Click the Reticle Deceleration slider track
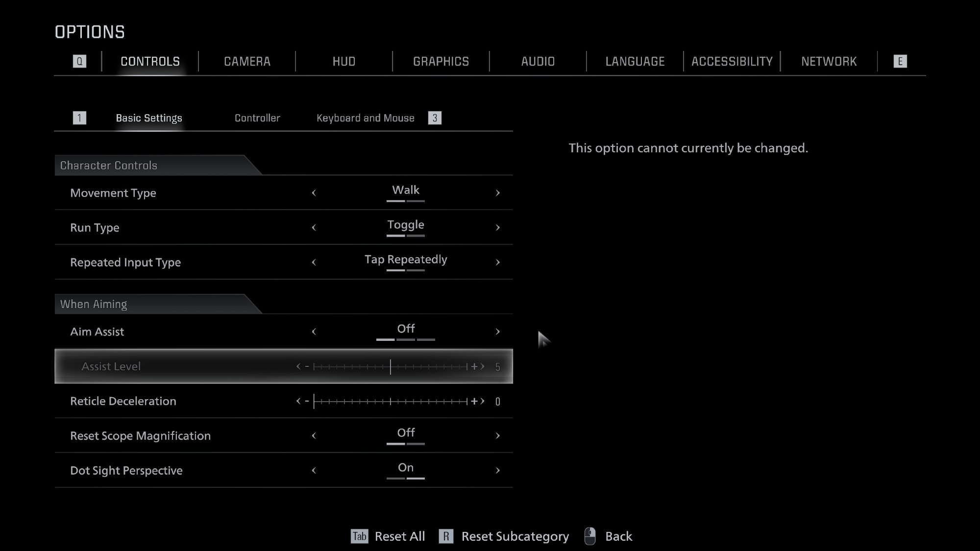 [391, 402]
